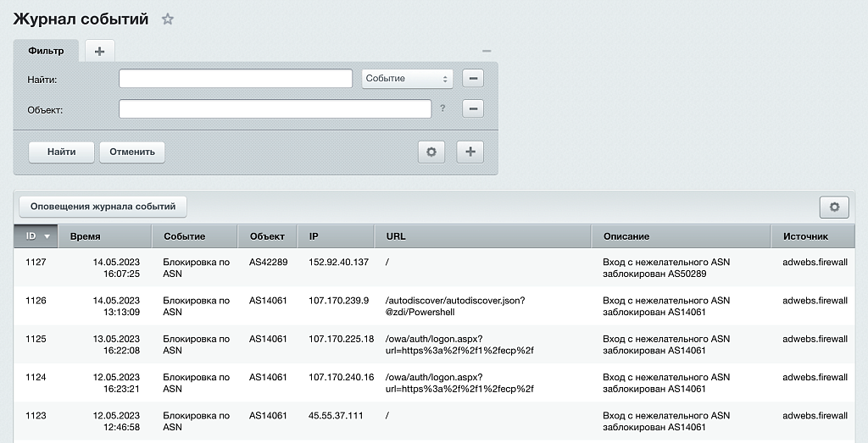868x443 pixels.
Task: Add filter field with plus button
Action: [x=470, y=152]
